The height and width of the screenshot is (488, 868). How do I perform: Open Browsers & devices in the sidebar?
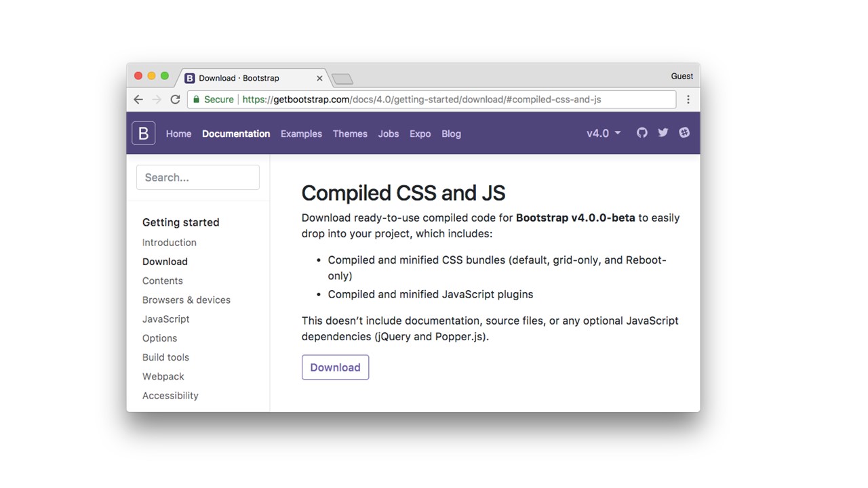186,300
